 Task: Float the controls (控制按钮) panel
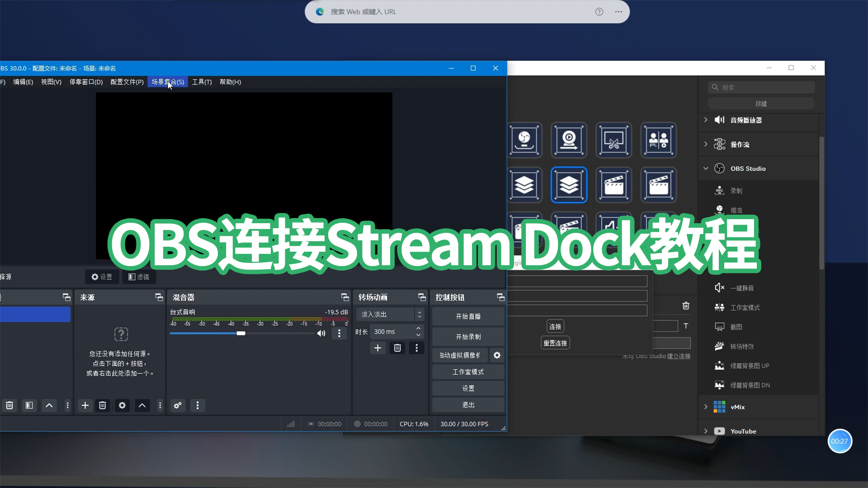[500, 297]
